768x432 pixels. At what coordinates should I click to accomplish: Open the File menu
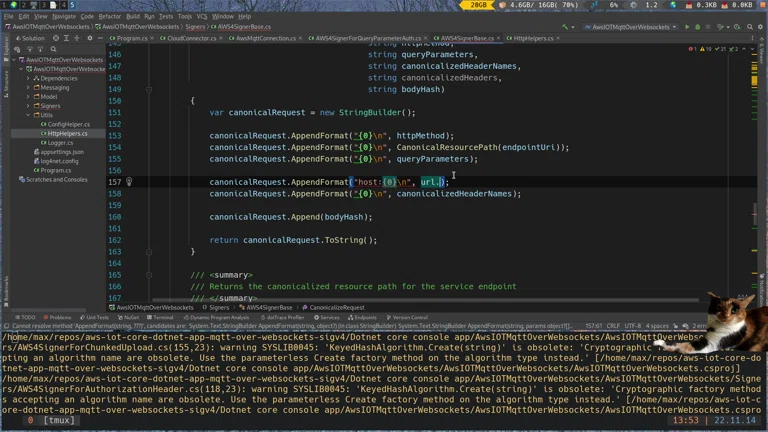(9, 16)
